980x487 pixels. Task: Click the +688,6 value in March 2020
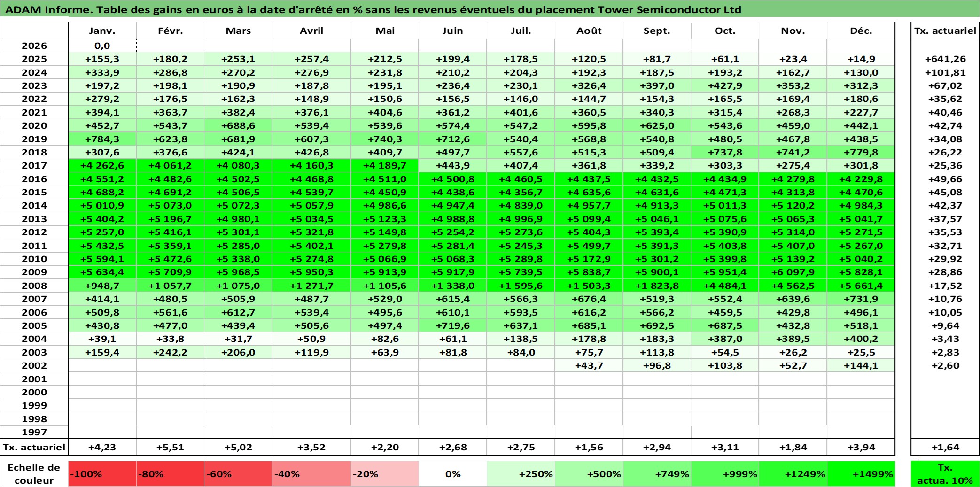[238, 125]
